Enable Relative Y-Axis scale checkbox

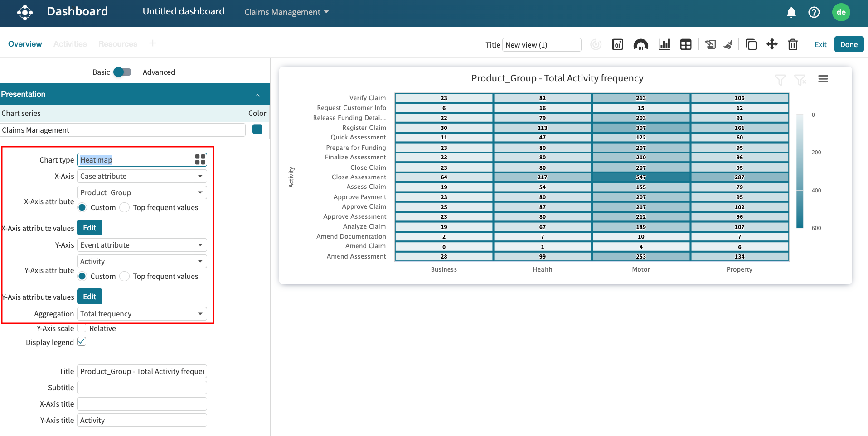pyautogui.click(x=82, y=328)
